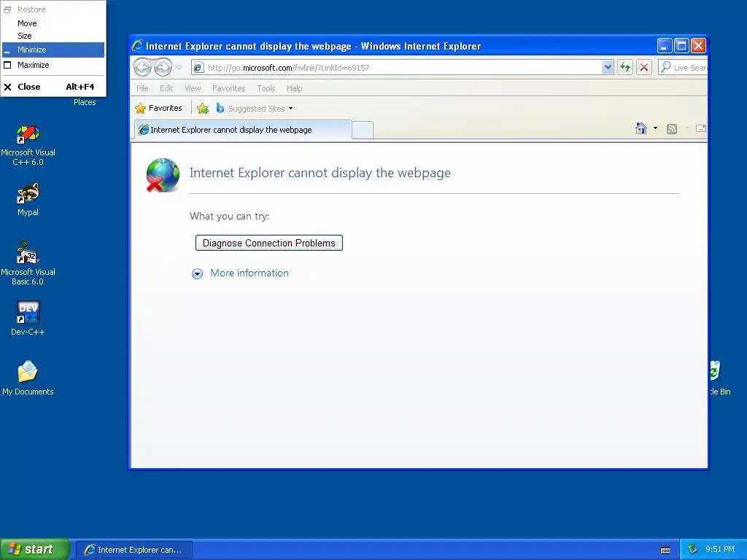Screen dimensions: 747x560
Task: Click the Home page icon
Action: [x=641, y=128]
